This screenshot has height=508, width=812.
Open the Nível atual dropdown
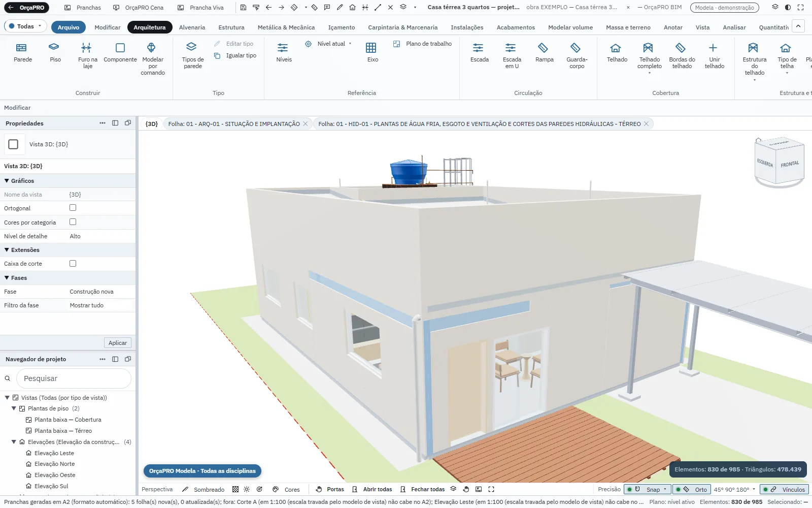point(328,44)
